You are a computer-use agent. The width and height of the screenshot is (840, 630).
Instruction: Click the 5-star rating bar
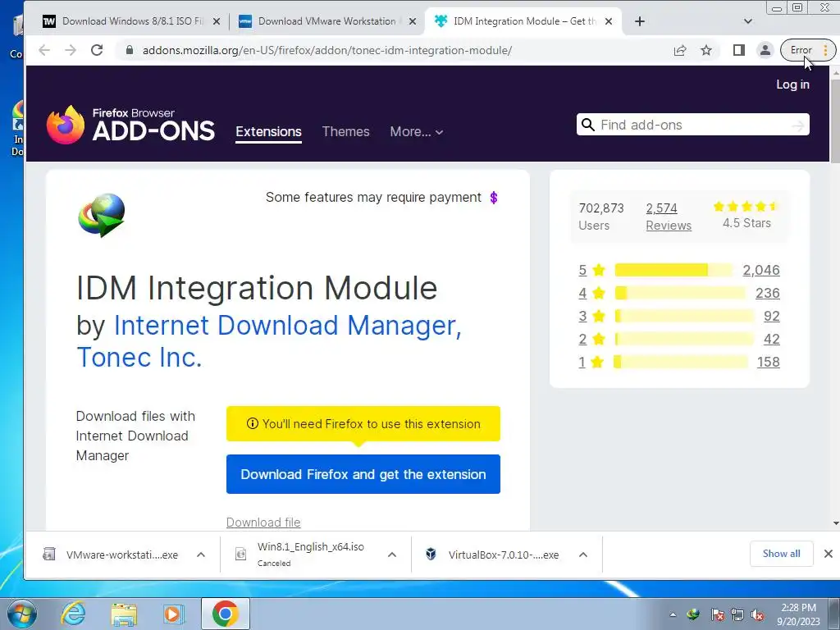coord(673,270)
